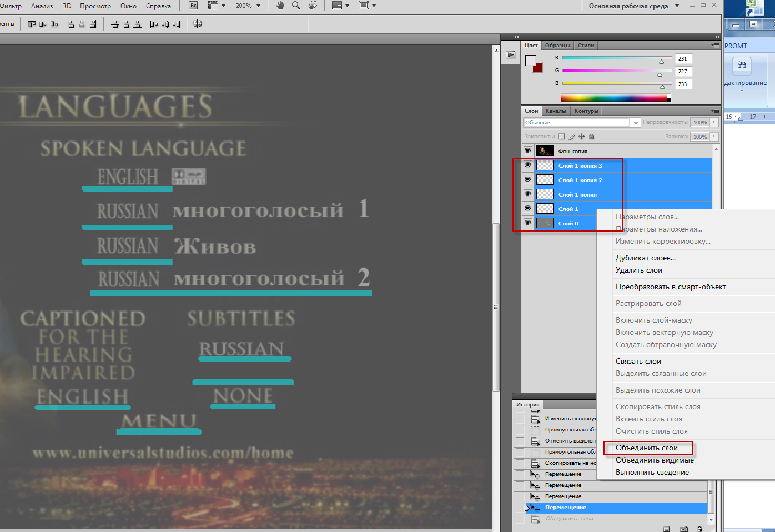Click the dark red background color swatch

click(x=539, y=68)
